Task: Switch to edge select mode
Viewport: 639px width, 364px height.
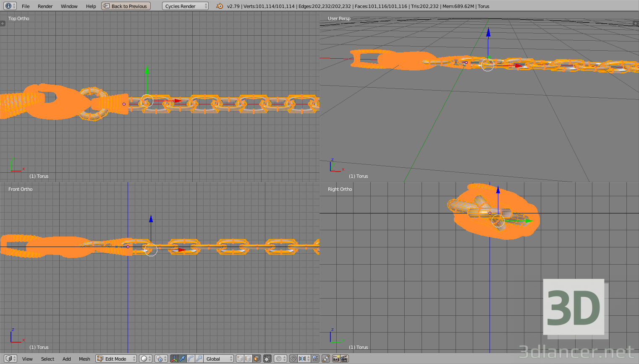Action: click(248, 359)
